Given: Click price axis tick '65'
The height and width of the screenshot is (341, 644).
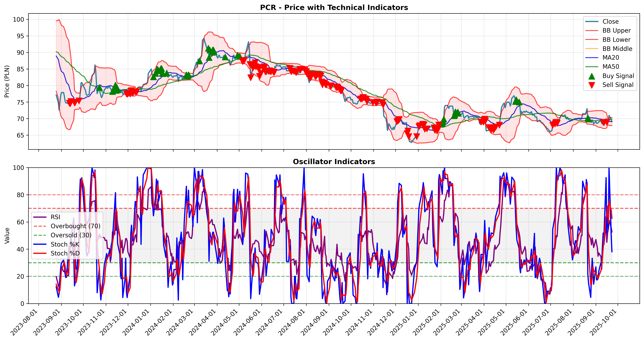Looking at the screenshot, I should pos(20,135).
